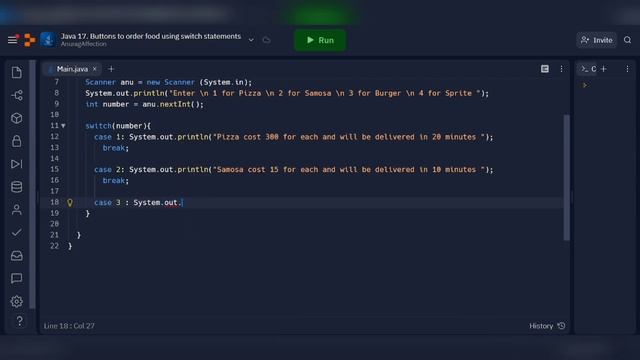Open the Settings gear icon
640x360 pixels.
point(17,301)
